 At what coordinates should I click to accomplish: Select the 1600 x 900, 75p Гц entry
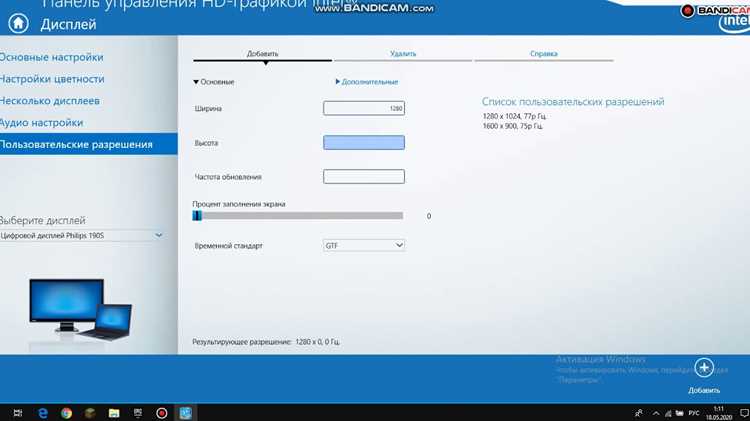click(x=512, y=126)
